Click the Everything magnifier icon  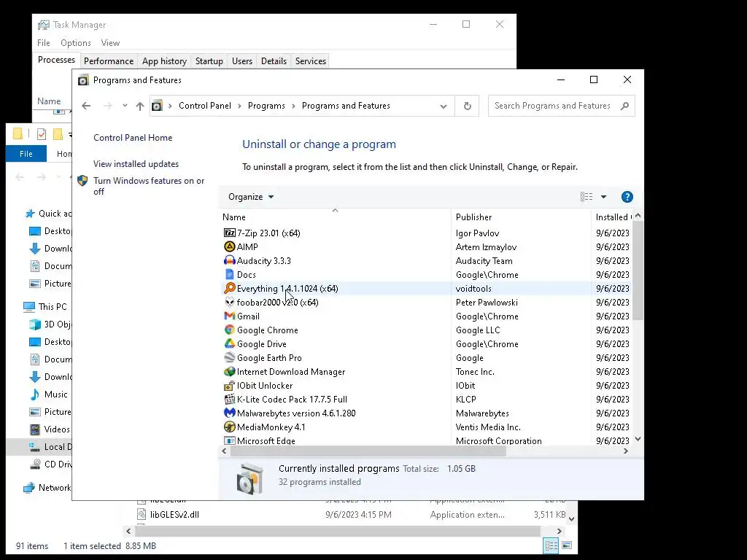230,288
